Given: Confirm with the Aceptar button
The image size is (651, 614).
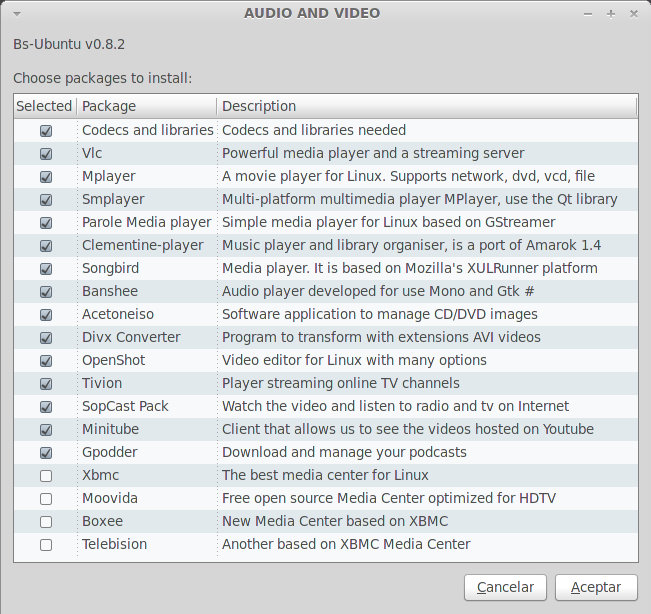Looking at the screenshot, I should point(596,587).
